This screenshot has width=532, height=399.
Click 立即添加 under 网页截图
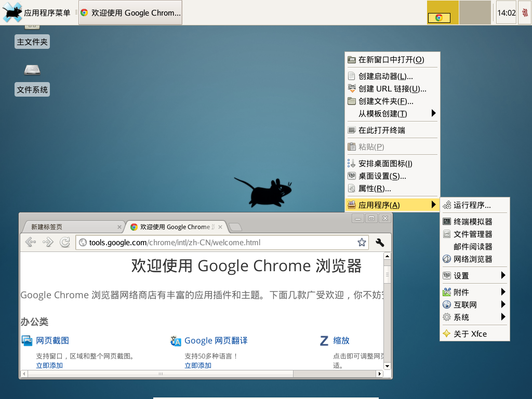point(49,365)
